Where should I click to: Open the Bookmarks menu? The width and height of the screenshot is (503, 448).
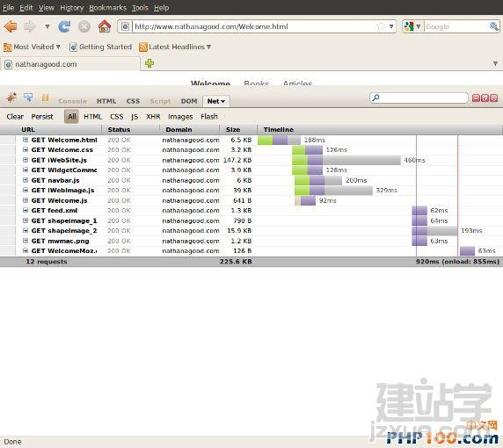108,7
